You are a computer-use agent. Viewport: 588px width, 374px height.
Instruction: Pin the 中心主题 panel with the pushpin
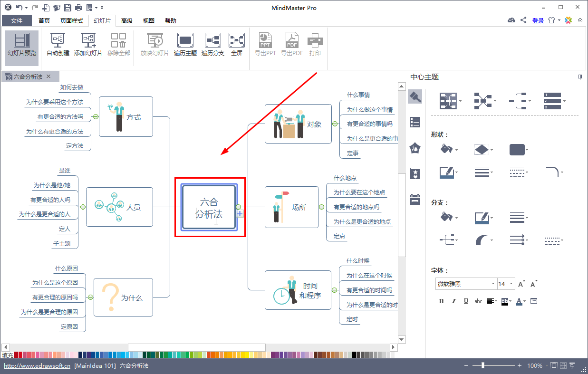click(x=580, y=77)
